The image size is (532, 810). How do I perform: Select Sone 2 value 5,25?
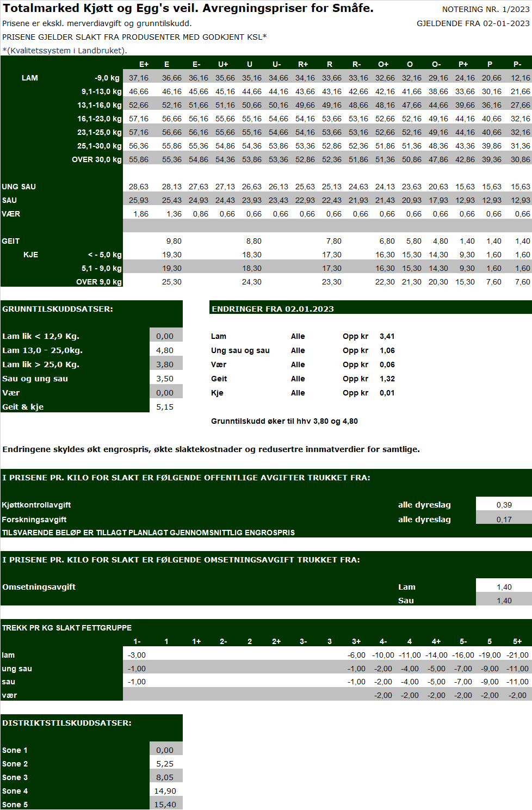(x=165, y=764)
